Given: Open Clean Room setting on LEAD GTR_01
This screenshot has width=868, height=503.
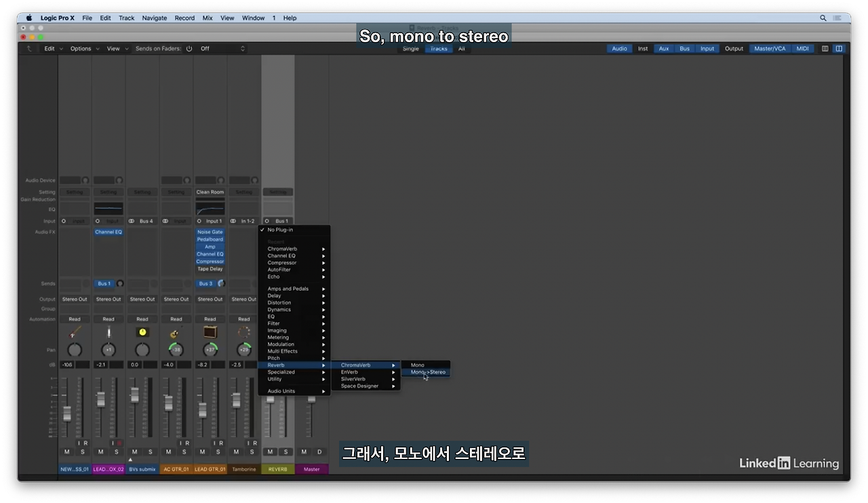Looking at the screenshot, I should tap(210, 192).
